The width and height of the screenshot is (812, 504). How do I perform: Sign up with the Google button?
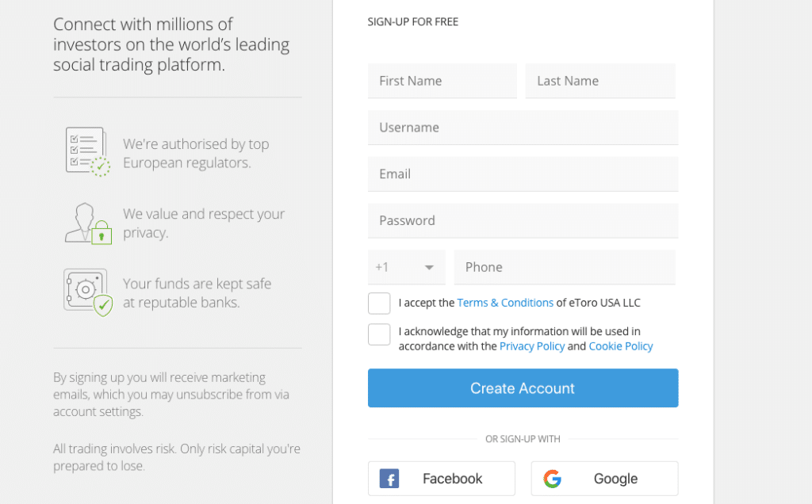[604, 479]
